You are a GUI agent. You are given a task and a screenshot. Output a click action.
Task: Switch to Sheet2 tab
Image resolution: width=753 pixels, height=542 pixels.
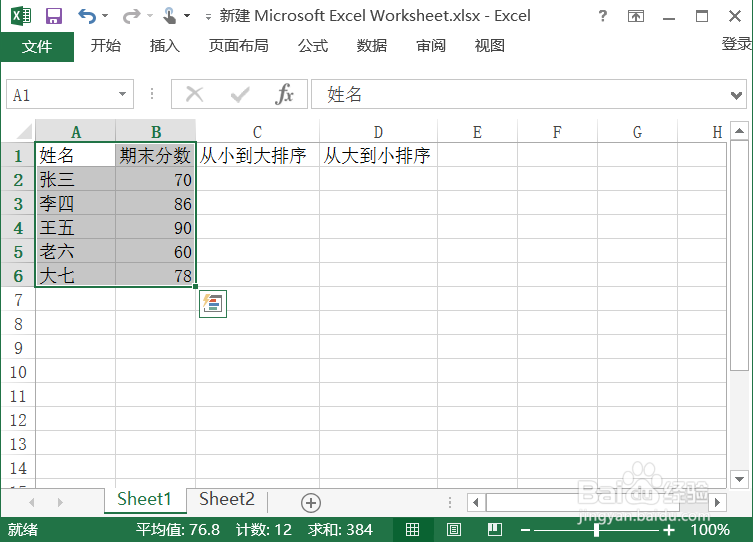coord(227,500)
